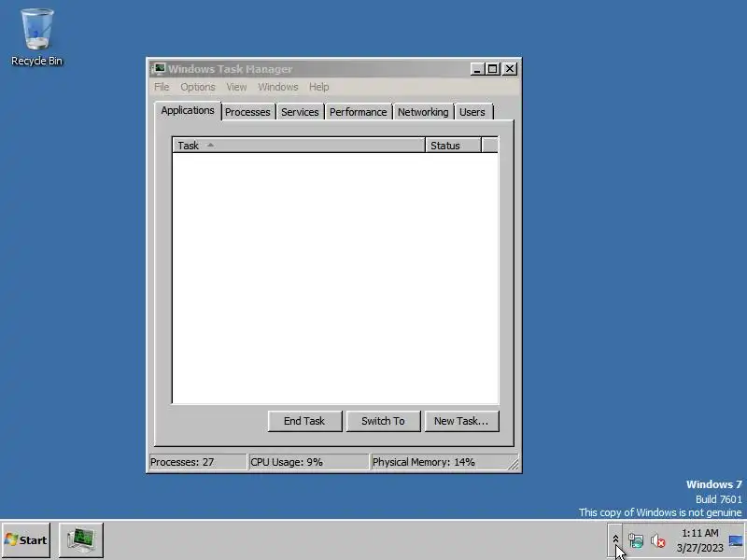Open the File menu
Viewport: 747px width, 560px height.
tap(162, 87)
